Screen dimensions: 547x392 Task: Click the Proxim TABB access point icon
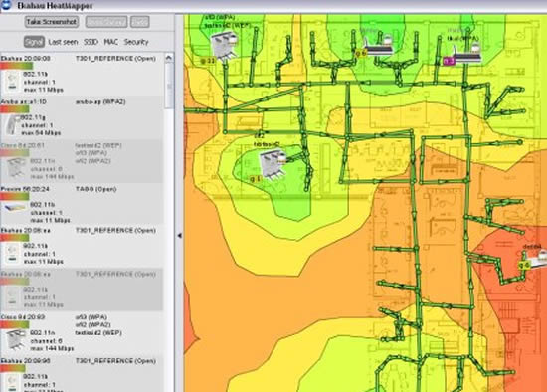click(x=15, y=208)
